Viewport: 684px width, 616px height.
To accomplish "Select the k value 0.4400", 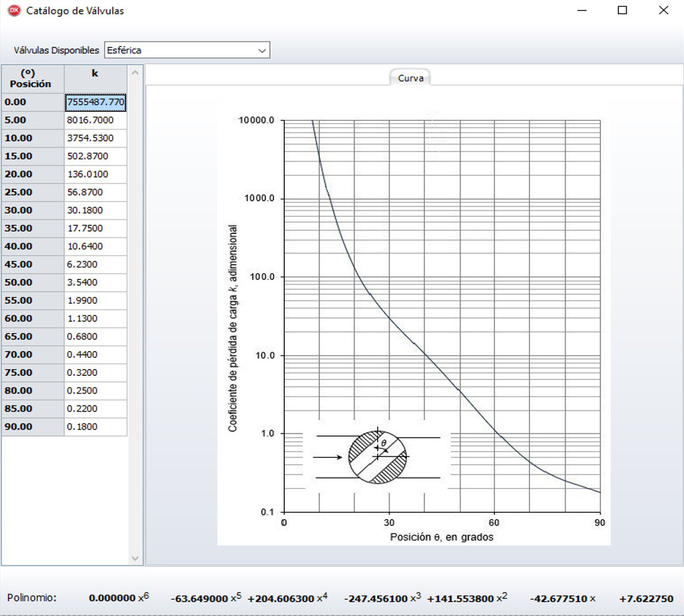I will tap(95, 355).
